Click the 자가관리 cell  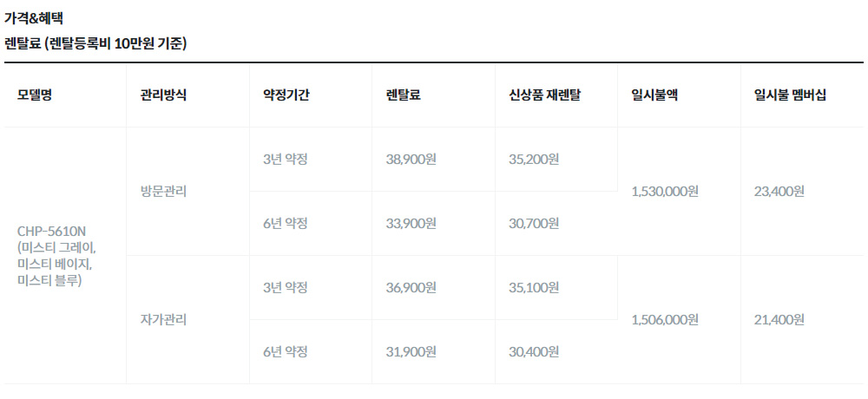coord(163,320)
